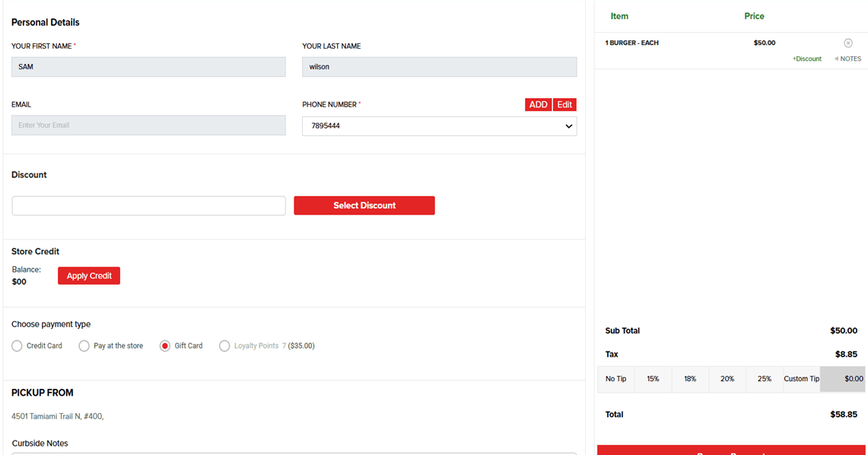This screenshot has height=455, width=868.
Task: Select the Gift Card radio button
Action: point(165,346)
